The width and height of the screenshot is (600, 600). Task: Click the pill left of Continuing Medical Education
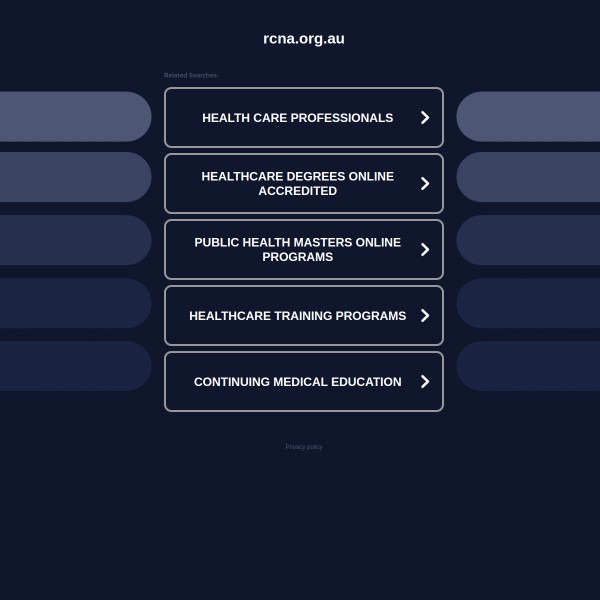[75, 366]
